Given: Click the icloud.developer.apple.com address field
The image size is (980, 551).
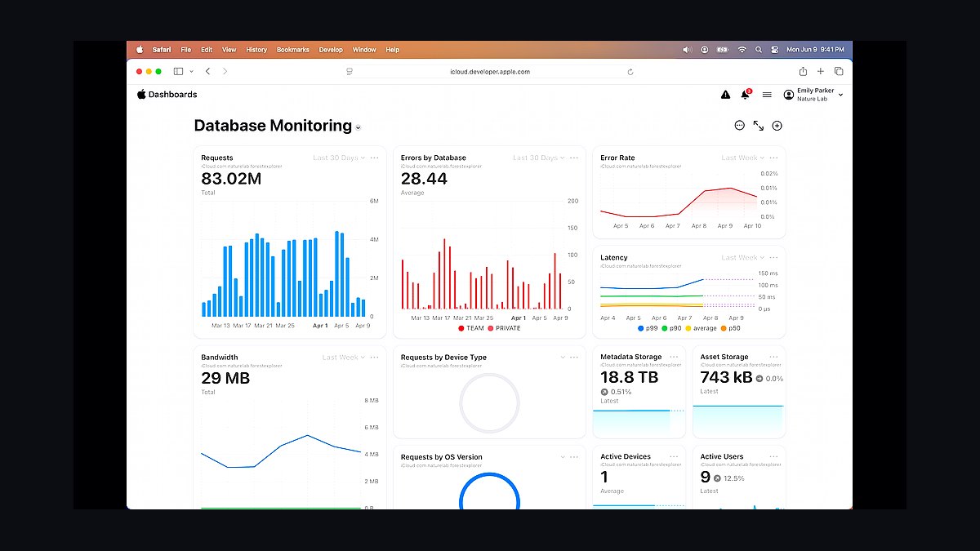Looking at the screenshot, I should click(x=490, y=72).
